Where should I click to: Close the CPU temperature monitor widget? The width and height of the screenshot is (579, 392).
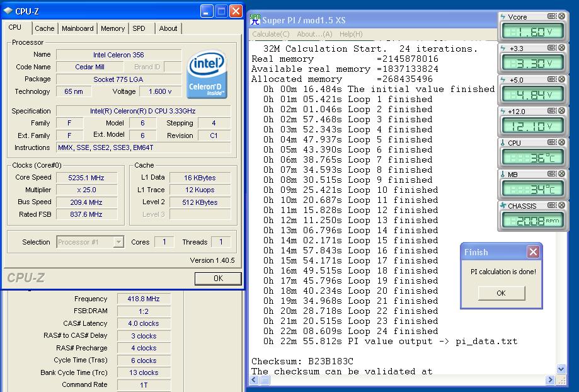[561, 142]
